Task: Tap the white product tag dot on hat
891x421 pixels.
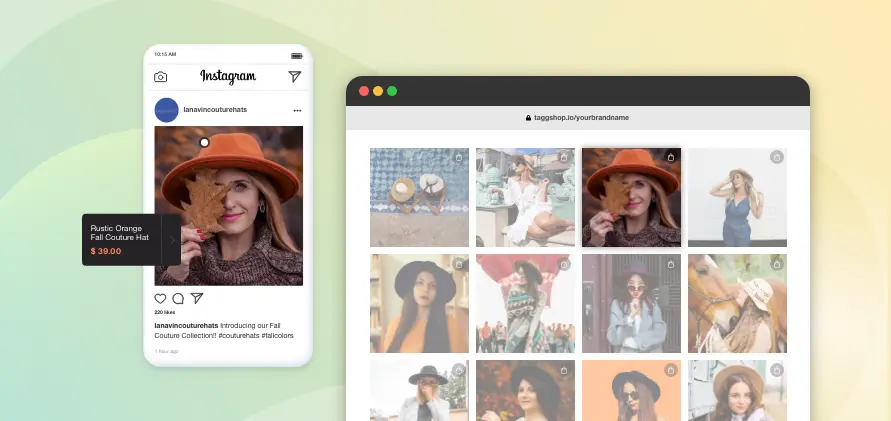Action: pyautogui.click(x=204, y=143)
